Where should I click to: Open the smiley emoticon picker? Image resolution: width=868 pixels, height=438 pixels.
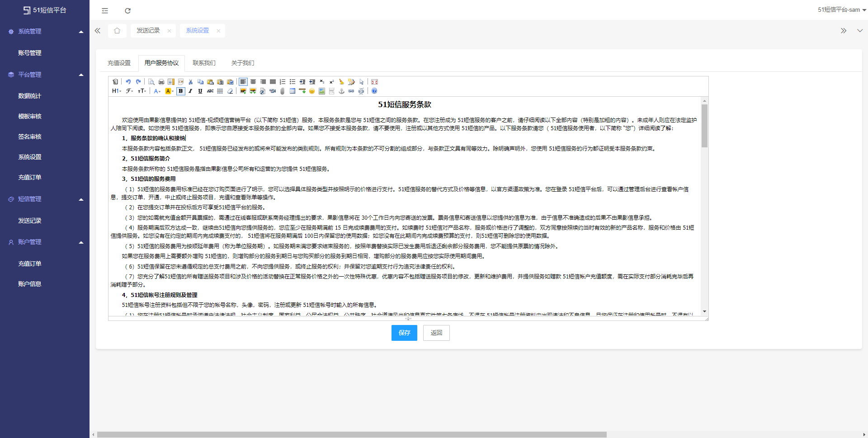312,91
